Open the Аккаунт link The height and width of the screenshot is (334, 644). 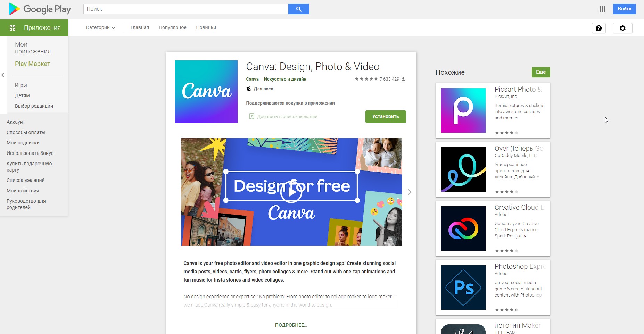tap(16, 122)
